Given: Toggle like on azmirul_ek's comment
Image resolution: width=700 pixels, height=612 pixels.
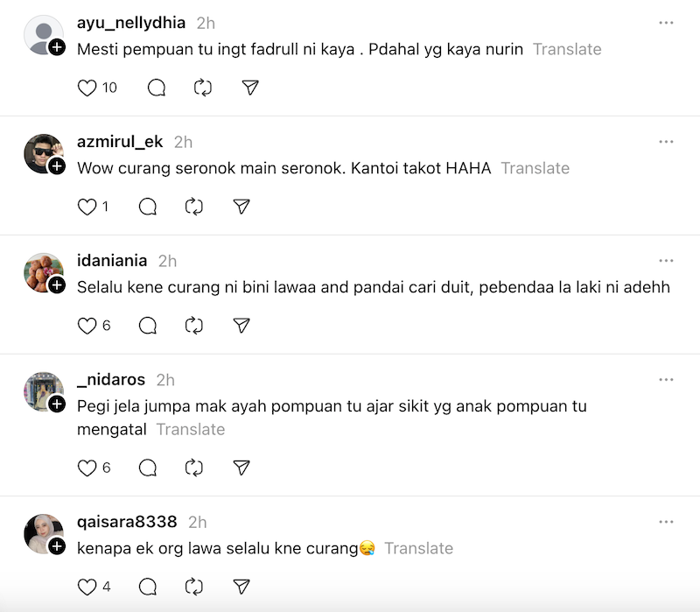Looking at the screenshot, I should click(x=87, y=207).
